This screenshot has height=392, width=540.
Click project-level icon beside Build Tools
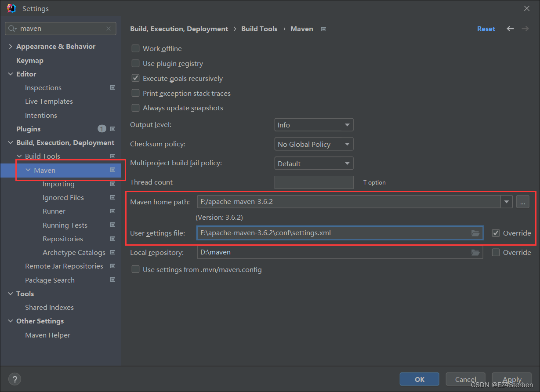click(x=112, y=156)
